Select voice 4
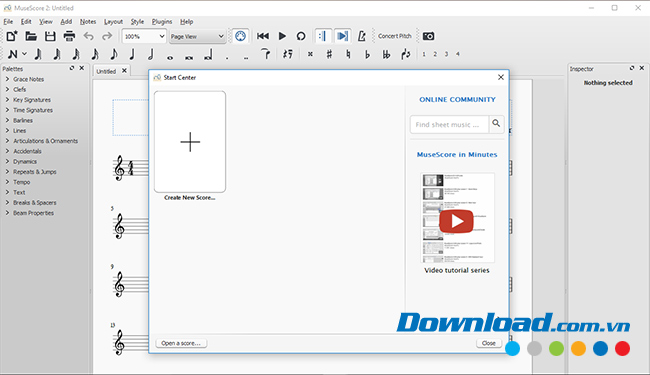 (x=458, y=54)
